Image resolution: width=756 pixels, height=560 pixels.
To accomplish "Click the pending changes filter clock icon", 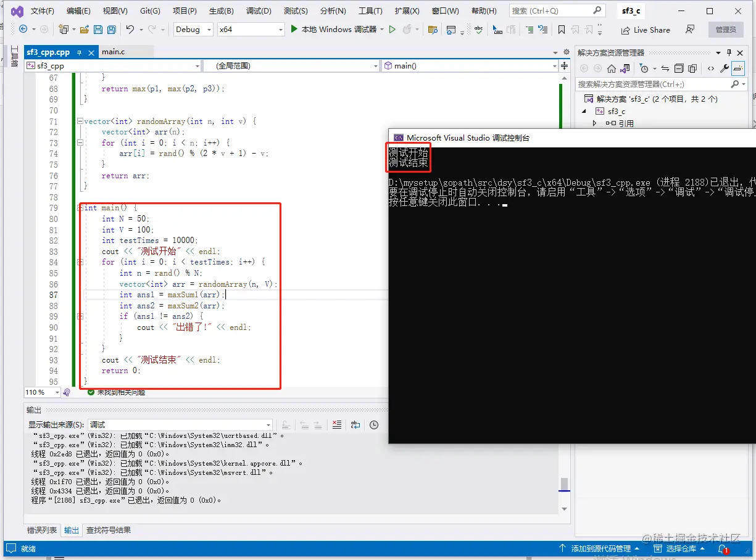I will [x=644, y=68].
